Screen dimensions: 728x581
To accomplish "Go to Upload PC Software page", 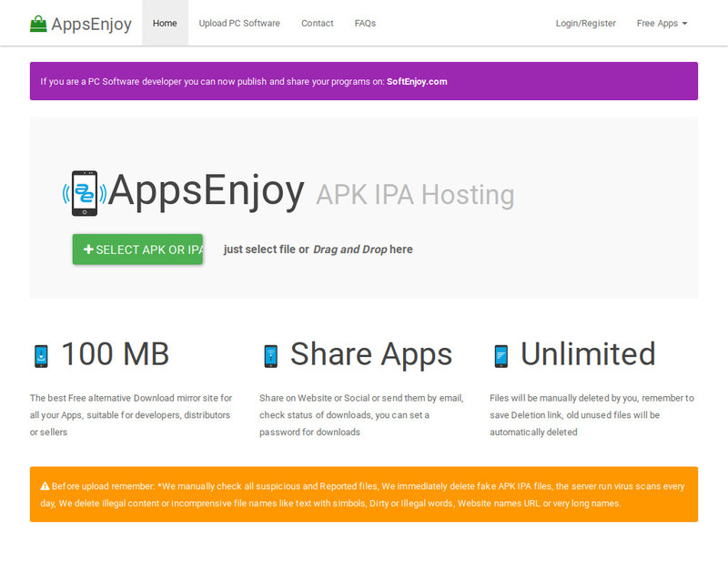I will point(239,24).
